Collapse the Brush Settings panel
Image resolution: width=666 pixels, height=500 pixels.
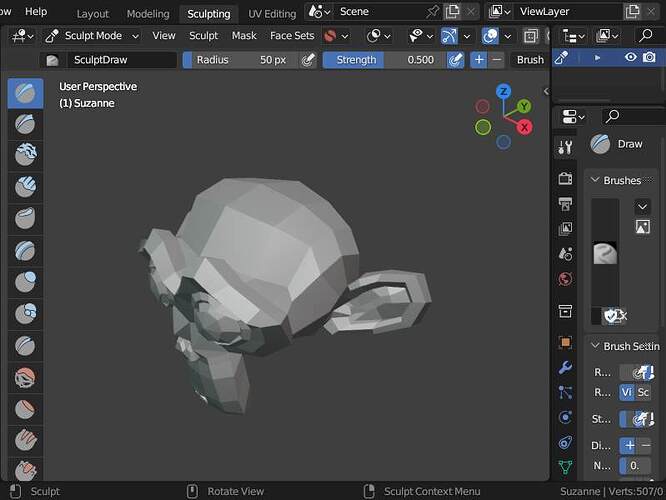(595, 346)
